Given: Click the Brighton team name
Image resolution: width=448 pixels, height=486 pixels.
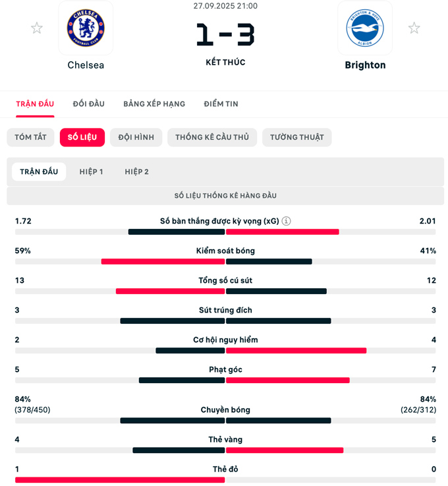Looking at the screenshot, I should 365,65.
